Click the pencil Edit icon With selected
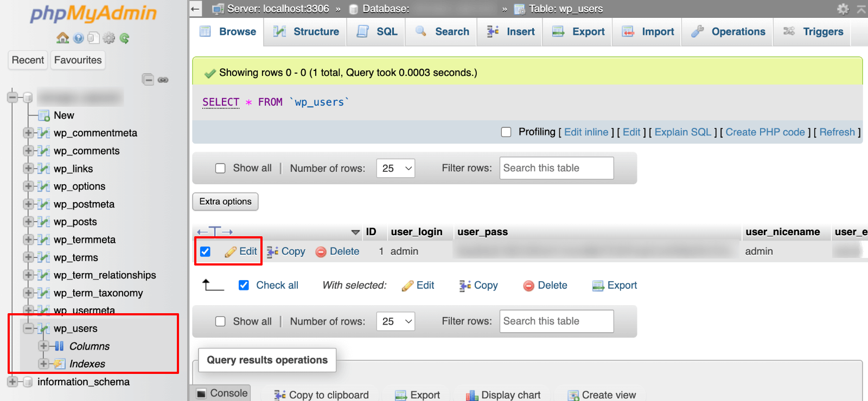The width and height of the screenshot is (868, 401). tap(407, 286)
